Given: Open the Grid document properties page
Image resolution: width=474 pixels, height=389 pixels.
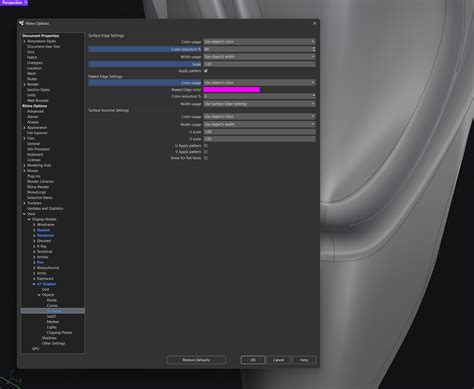Looking at the screenshot, I should 31,52.
